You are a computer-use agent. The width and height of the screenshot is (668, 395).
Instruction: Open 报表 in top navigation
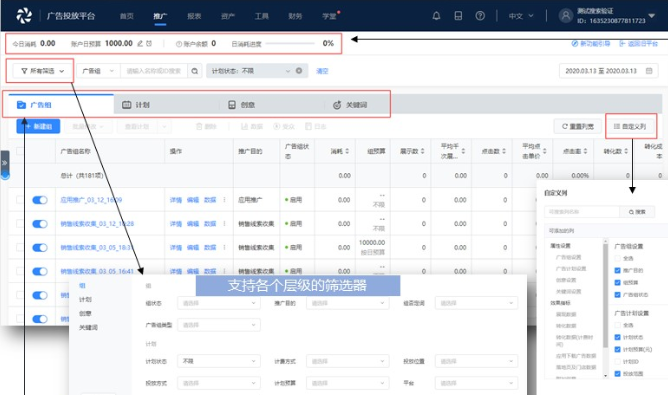coord(194,16)
